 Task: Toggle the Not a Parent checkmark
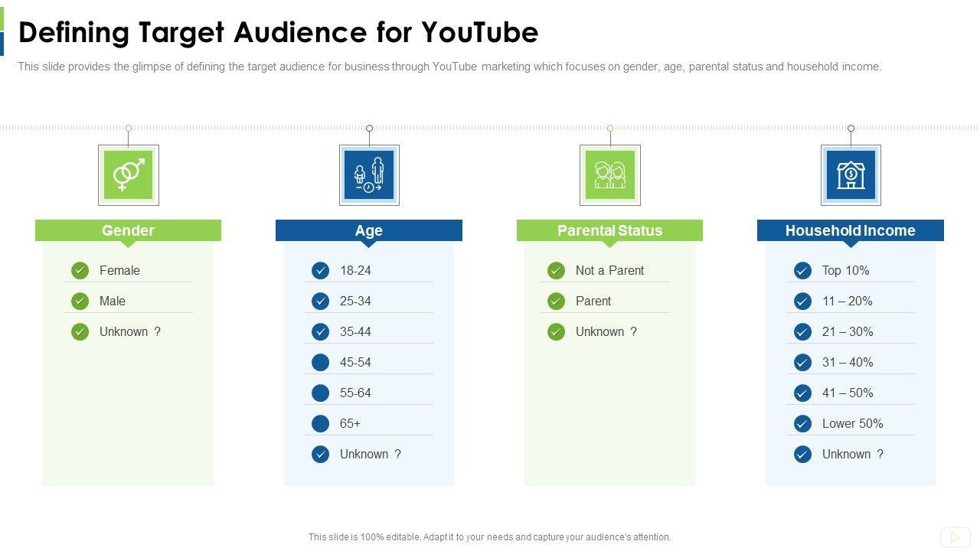pyautogui.click(x=557, y=270)
